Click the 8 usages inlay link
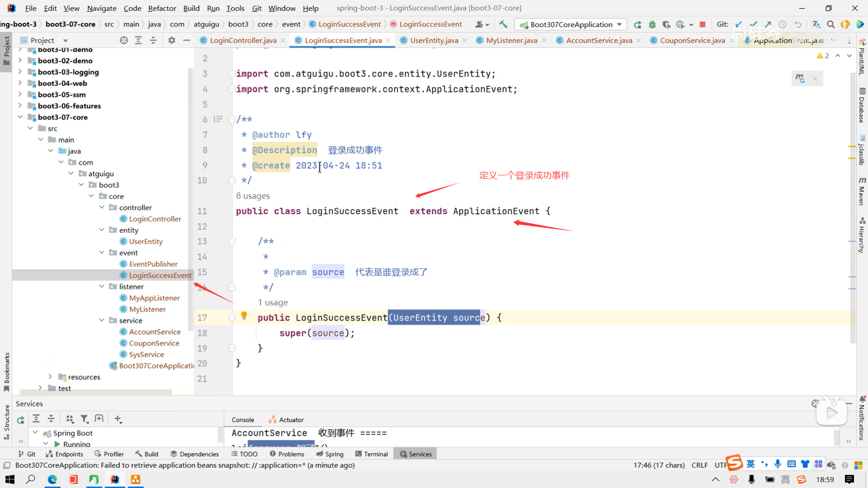Screen dimensions: 868x488 coord(253,196)
